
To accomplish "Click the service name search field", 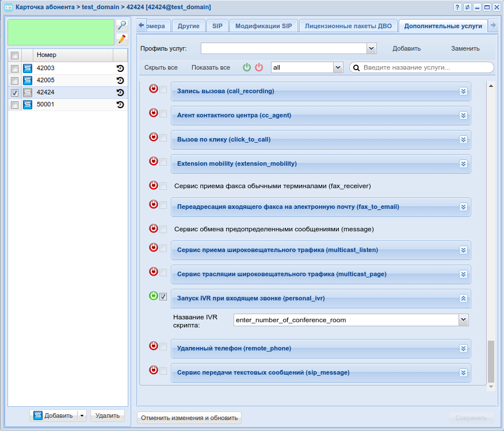I will pyautogui.click(x=426, y=67).
